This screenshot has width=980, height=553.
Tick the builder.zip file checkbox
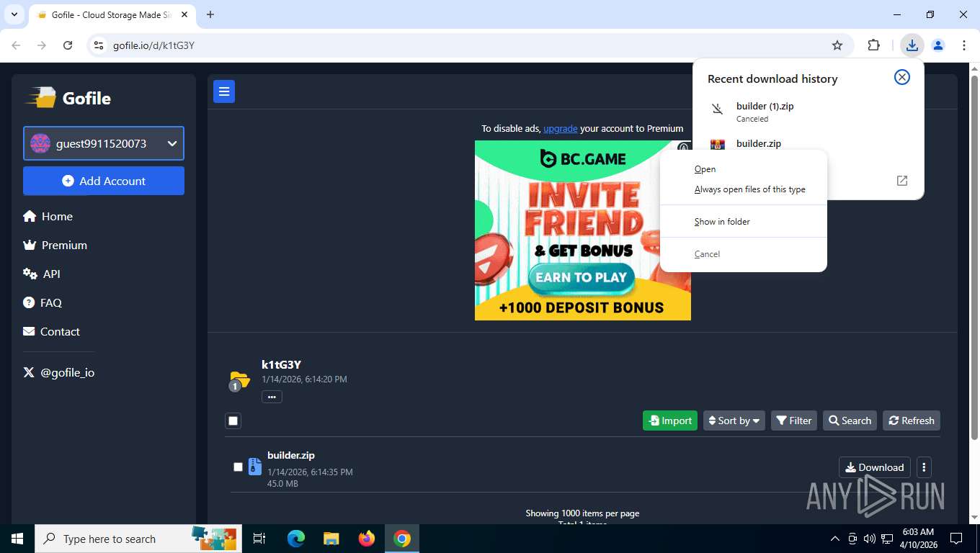(x=238, y=467)
